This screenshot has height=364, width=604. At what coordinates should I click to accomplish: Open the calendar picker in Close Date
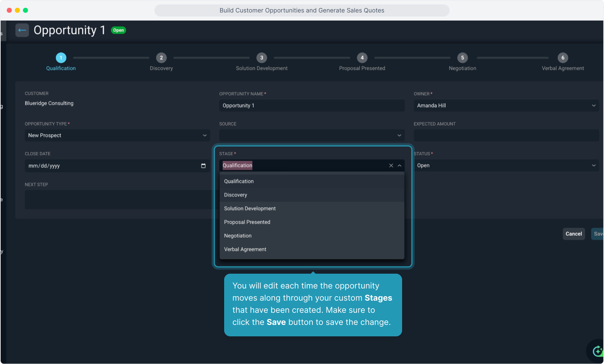[x=203, y=166]
